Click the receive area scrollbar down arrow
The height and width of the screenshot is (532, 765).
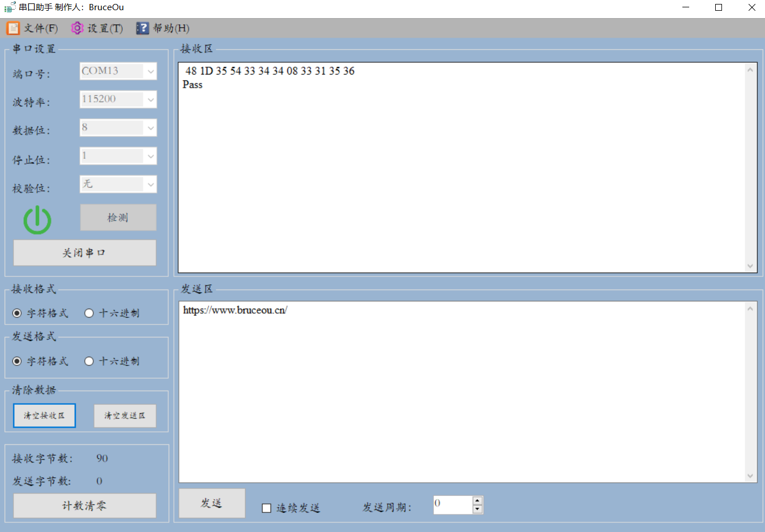coord(750,266)
